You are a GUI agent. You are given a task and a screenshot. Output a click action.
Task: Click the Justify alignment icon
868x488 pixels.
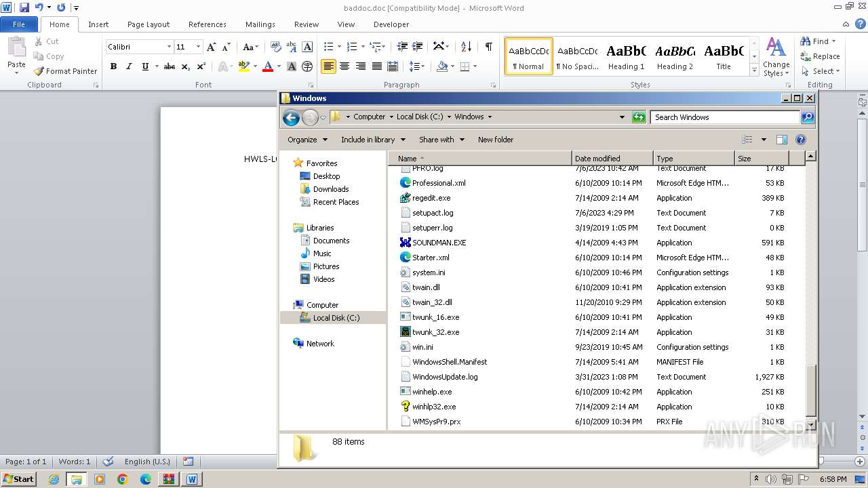[x=376, y=66]
